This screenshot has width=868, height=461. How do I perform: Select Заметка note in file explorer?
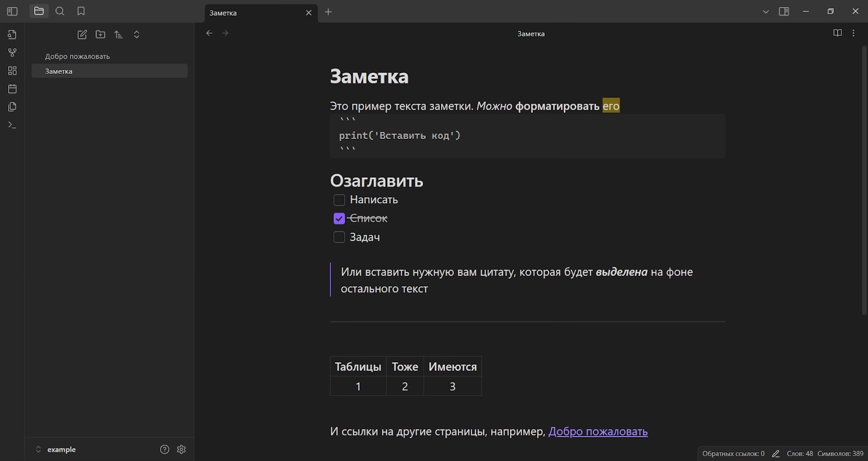coord(110,71)
